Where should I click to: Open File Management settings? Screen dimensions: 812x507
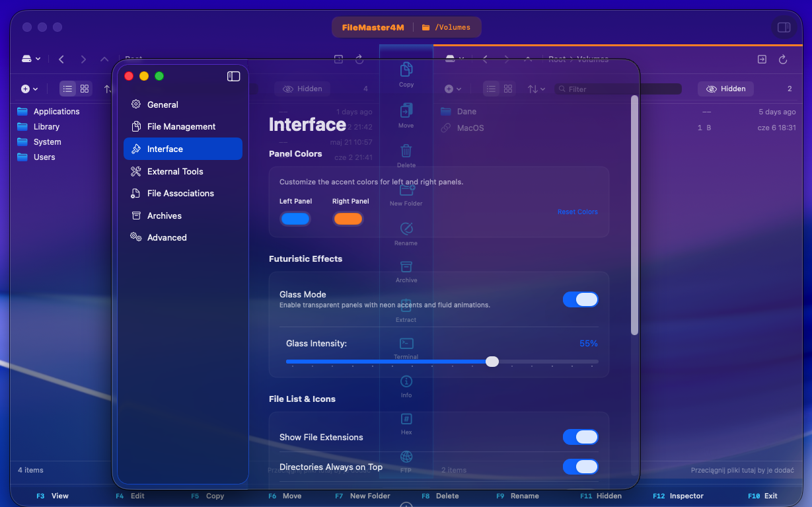pyautogui.click(x=183, y=126)
